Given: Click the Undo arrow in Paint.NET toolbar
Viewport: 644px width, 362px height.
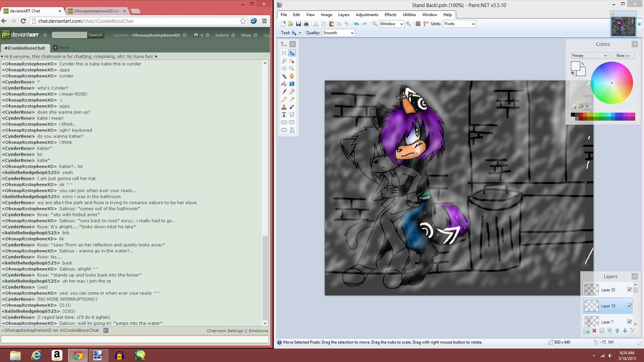Looking at the screenshot, I should 356,24.
